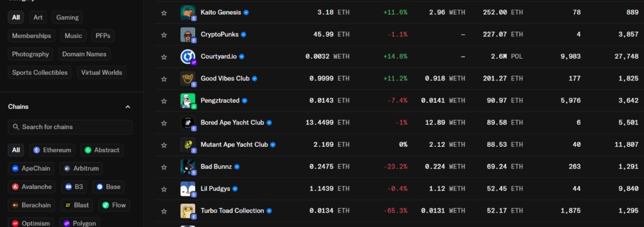Filter by Optimism chain
This screenshot has height=227, width=644.
31,223
